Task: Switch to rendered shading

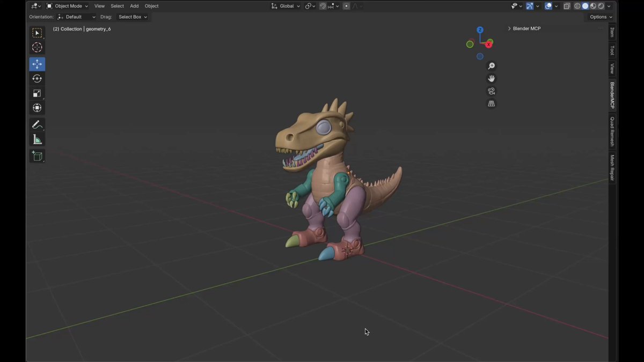Action: coord(601,6)
